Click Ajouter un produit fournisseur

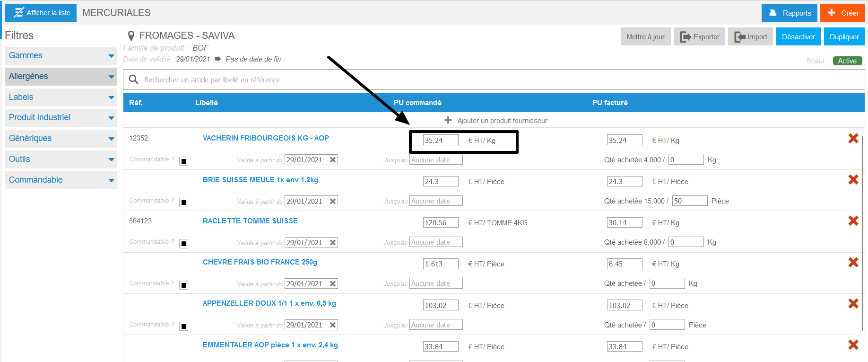[x=502, y=121]
